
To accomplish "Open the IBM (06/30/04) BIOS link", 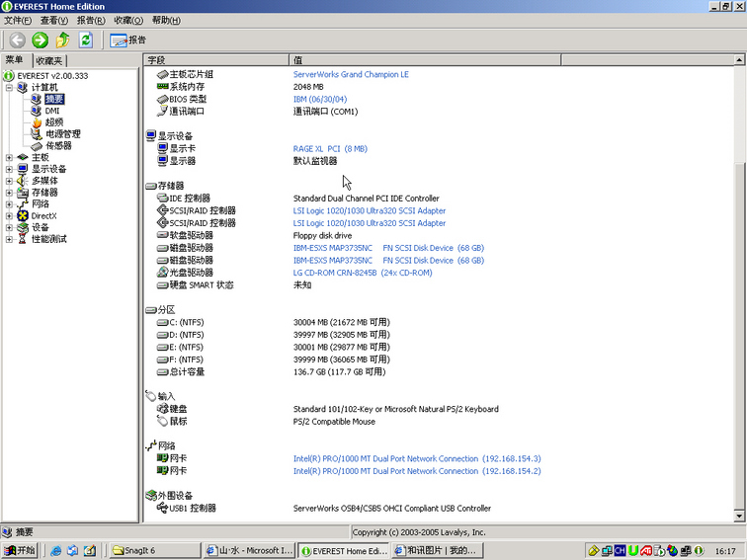I will tap(320, 99).
